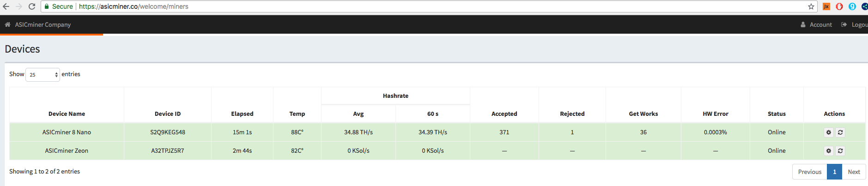Click the Account user icon
The width and height of the screenshot is (868, 186).
(803, 24)
